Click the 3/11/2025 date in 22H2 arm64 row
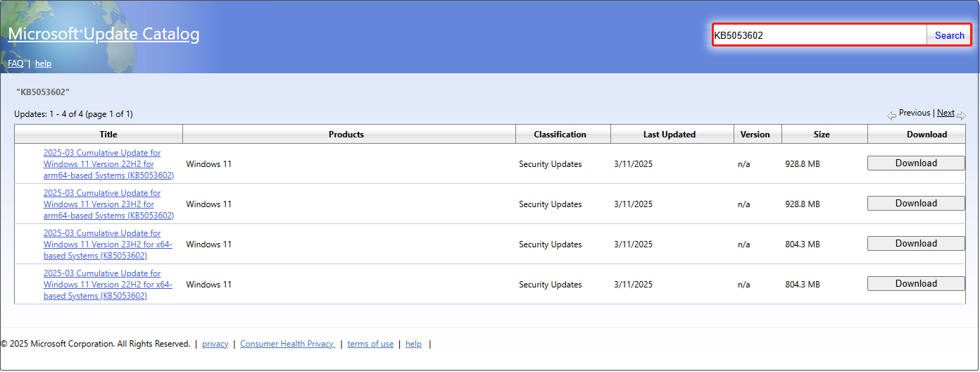Screen dimensions: 980x372 point(633,164)
